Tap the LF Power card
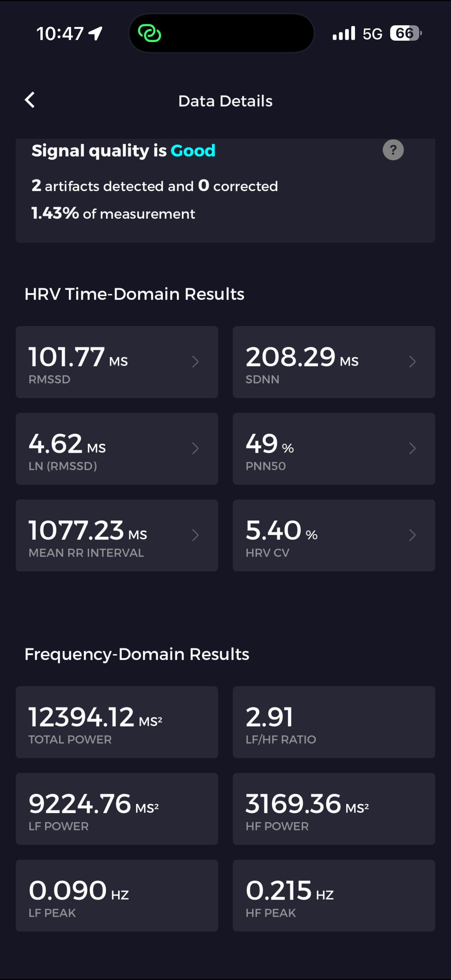 pyautogui.click(x=117, y=808)
